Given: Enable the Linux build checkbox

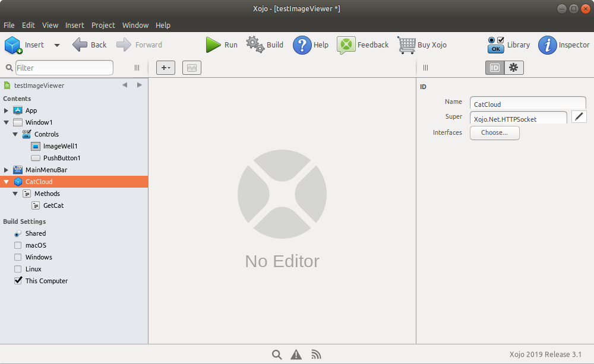Looking at the screenshot, I should (18, 269).
